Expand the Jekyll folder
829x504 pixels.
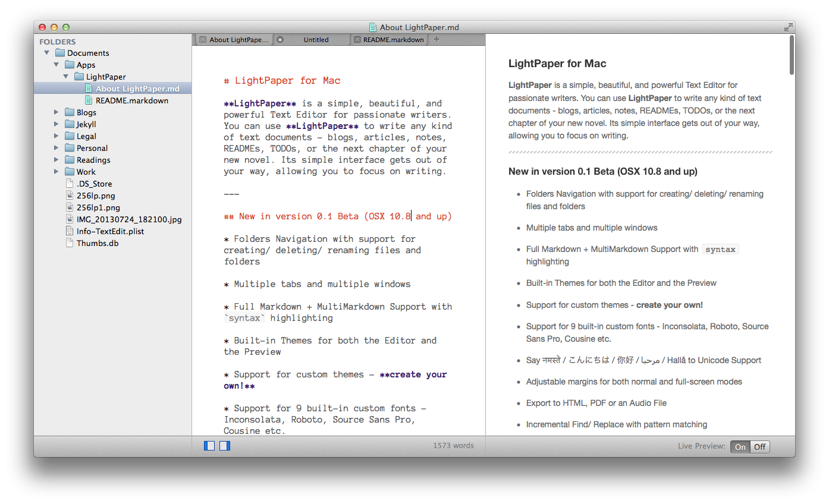(x=56, y=124)
